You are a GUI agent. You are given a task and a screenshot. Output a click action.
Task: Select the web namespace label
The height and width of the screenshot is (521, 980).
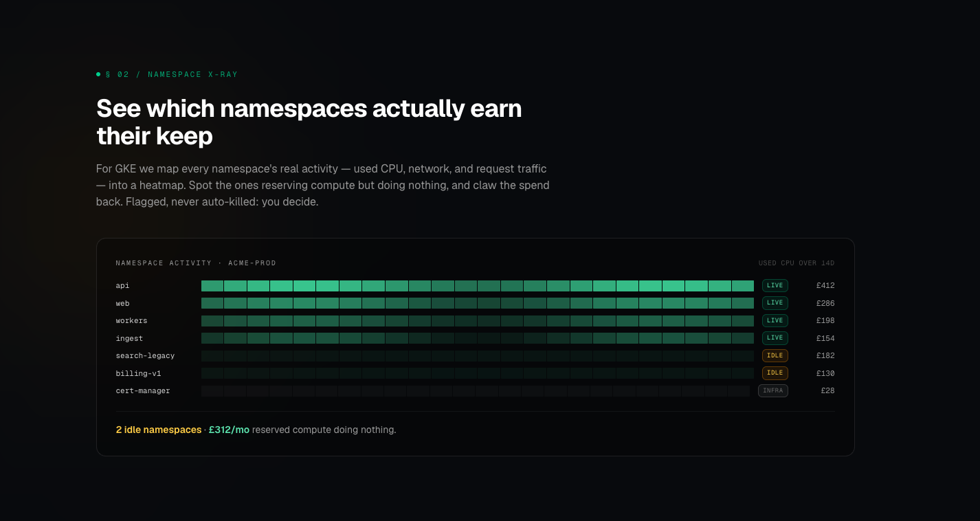coord(122,303)
